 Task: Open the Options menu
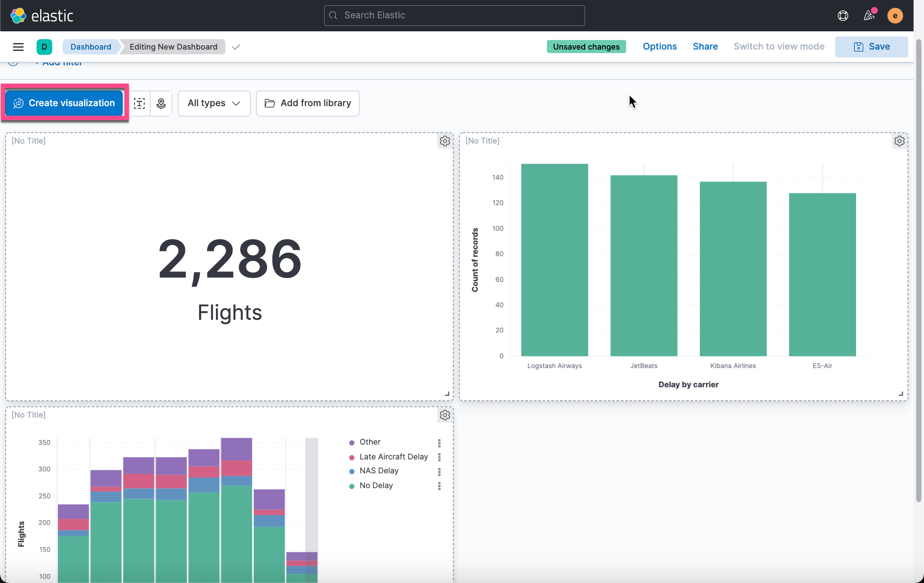point(660,47)
